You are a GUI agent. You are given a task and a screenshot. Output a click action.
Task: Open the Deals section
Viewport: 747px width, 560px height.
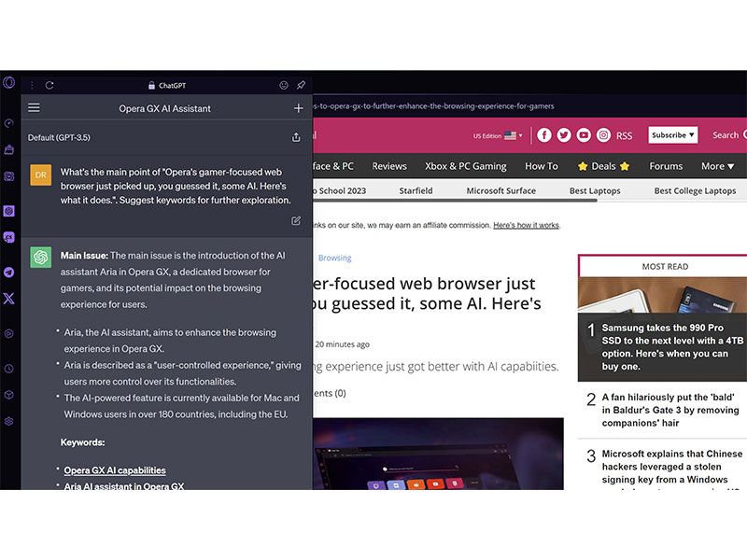point(603,166)
